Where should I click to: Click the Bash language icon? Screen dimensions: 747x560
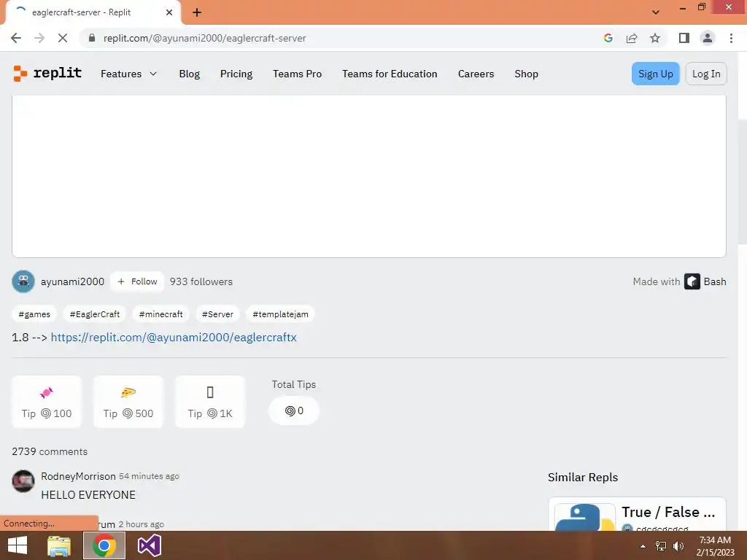click(692, 281)
